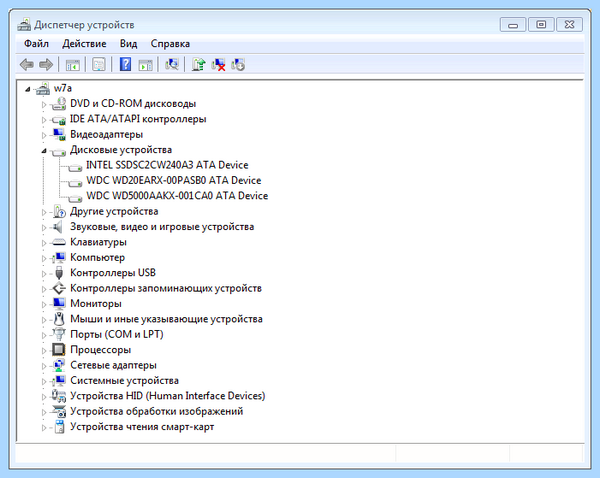Screen dimensions: 600x478
Task: Click the Клавиатуры keyboard icon
Action: click(x=59, y=242)
